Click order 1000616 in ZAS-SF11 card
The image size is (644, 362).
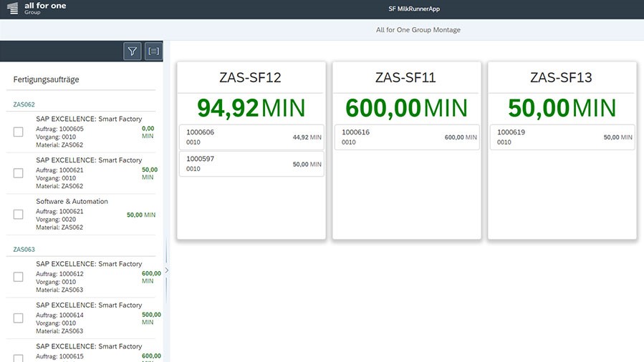[406, 137]
